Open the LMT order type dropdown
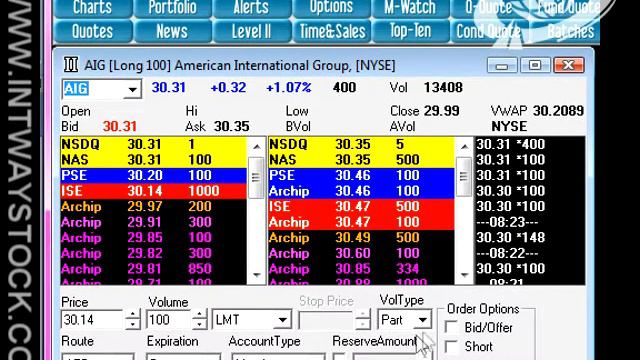 tap(282, 320)
